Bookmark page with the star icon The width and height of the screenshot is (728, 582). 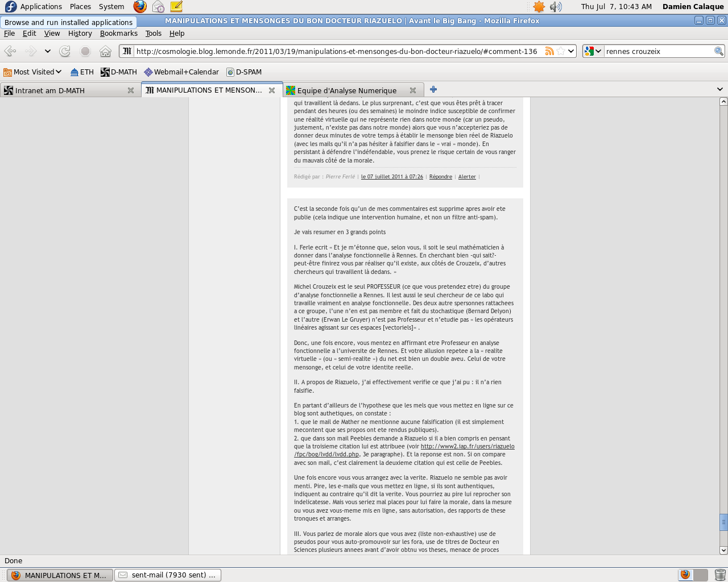click(x=561, y=51)
